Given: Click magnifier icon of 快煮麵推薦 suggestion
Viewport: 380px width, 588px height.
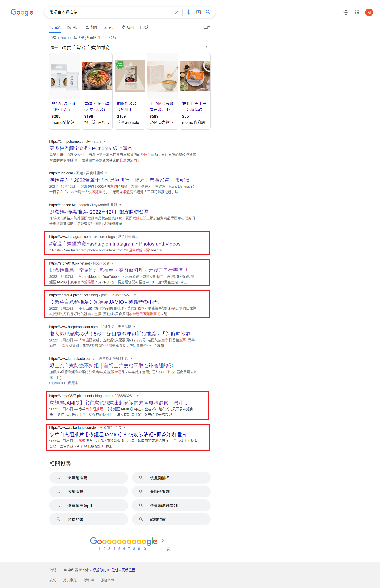Looking at the screenshot, I should [58, 478].
